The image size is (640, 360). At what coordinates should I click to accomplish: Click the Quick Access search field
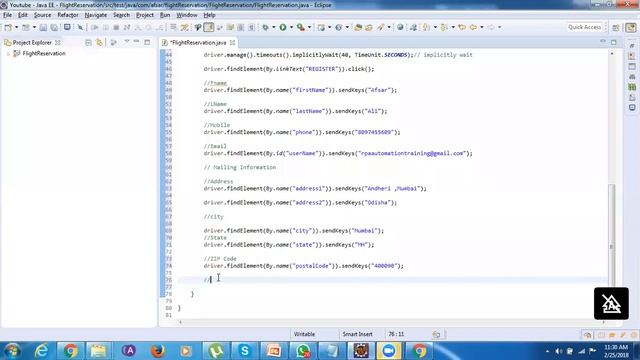click(584, 27)
